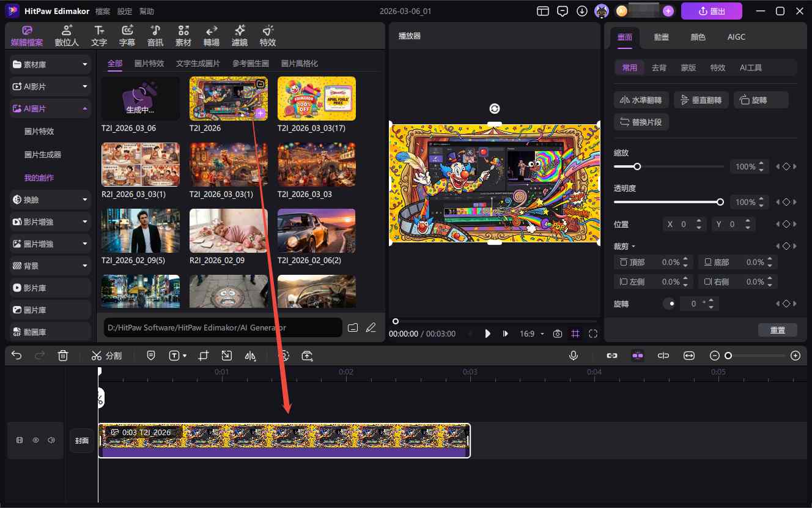This screenshot has height=508, width=812.
Task: Click the 匯出 export button
Action: click(711, 11)
